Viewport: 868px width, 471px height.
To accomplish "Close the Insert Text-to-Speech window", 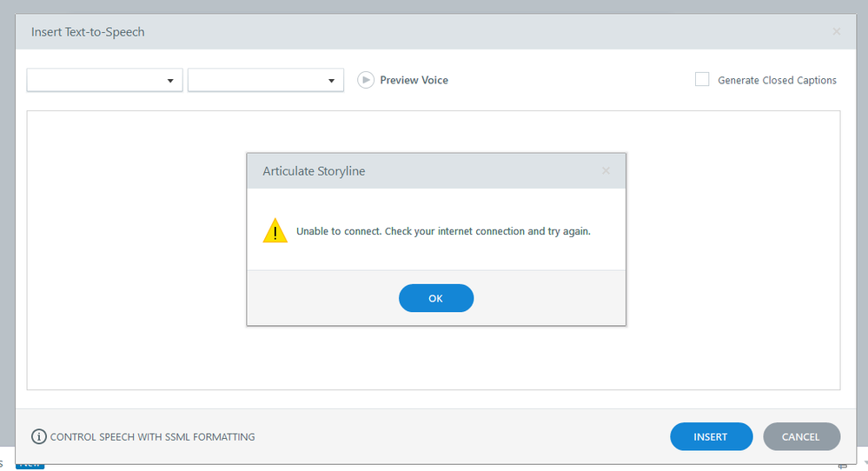I will [x=836, y=32].
